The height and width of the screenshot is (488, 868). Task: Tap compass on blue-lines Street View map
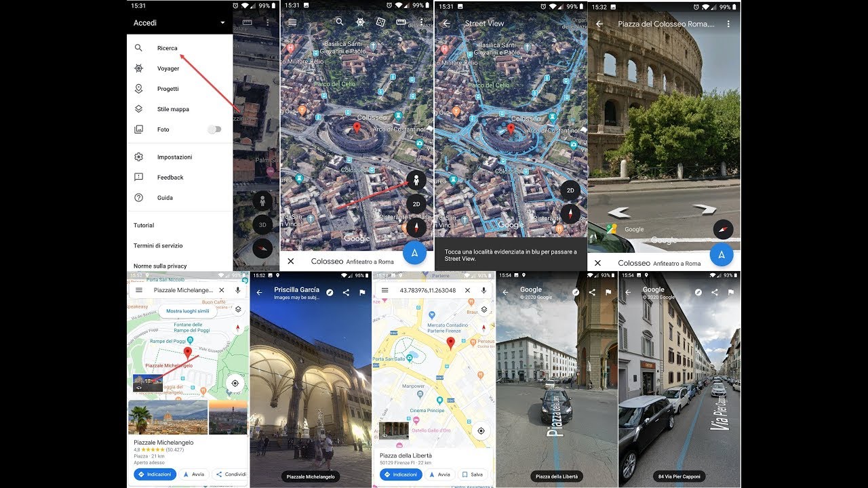[570, 214]
